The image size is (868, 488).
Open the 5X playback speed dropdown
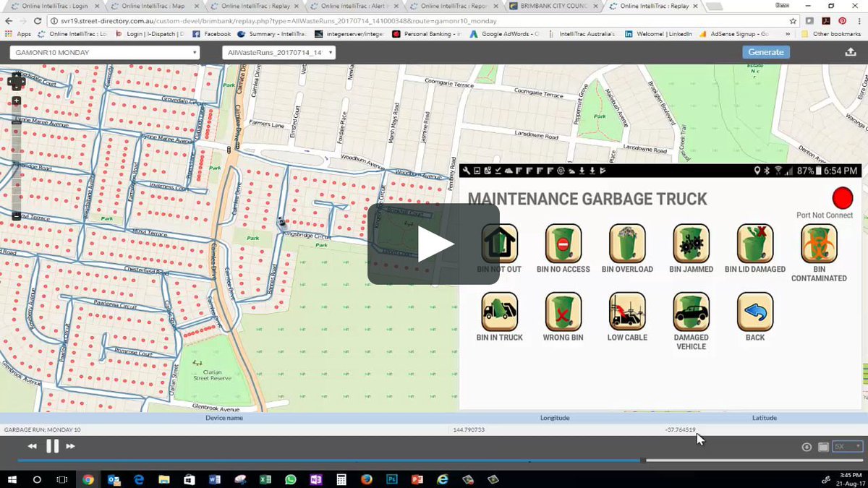tap(845, 447)
